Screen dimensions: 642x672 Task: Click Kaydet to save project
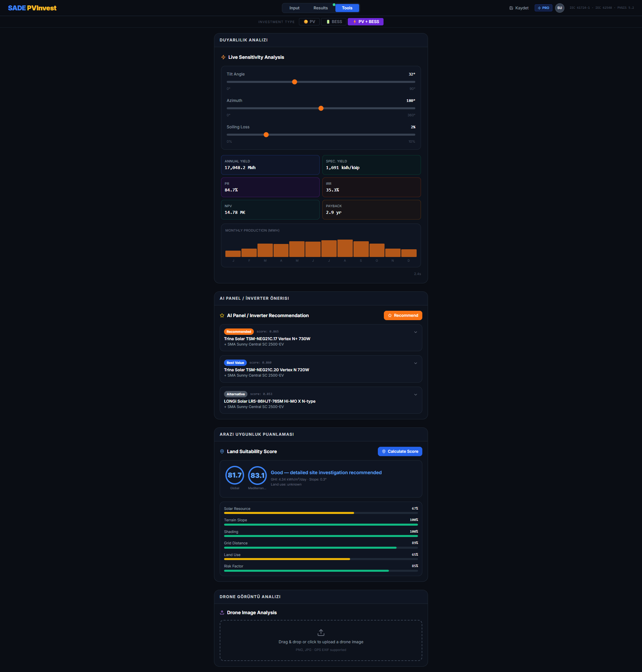click(x=519, y=8)
